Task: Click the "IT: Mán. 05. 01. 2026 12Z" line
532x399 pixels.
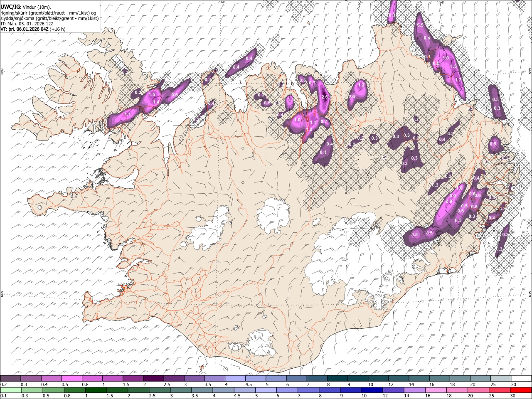Action: [x=27, y=24]
